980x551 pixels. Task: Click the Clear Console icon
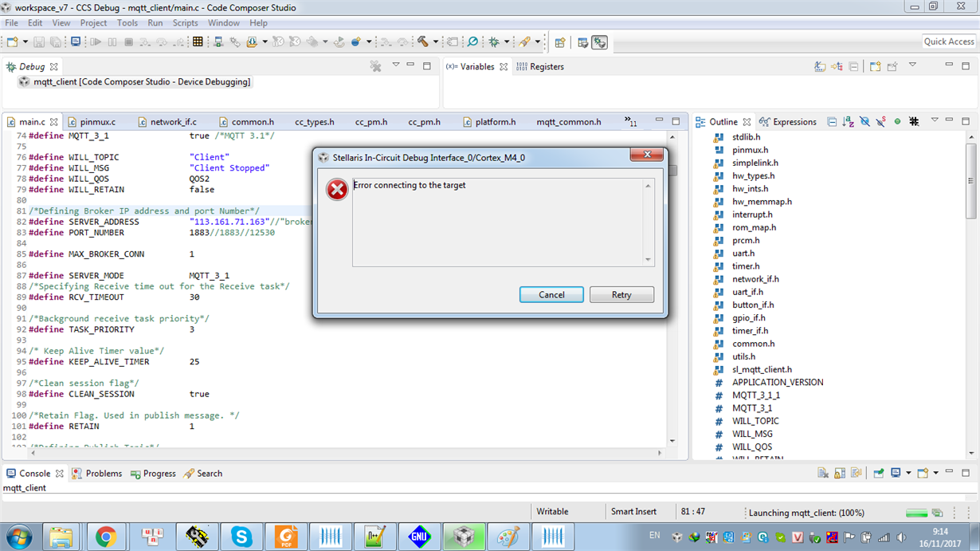click(823, 473)
